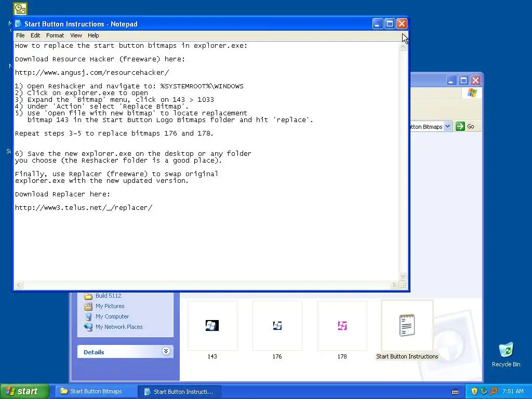Click the 'Download Resource Hacker (freeware) here:' line
Screen dimensions: 532x399
[100, 59]
